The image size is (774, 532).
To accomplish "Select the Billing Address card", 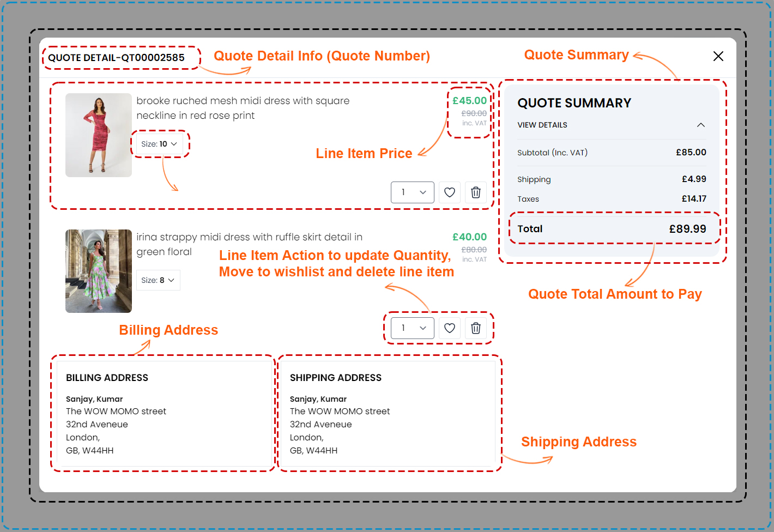I will coord(163,413).
